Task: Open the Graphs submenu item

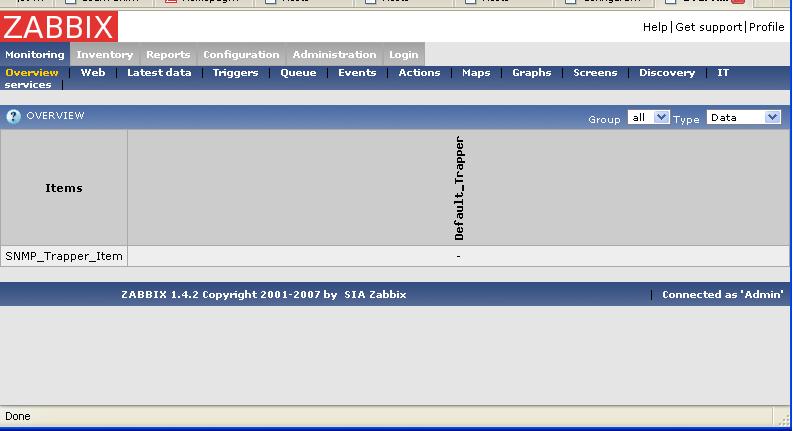Action: click(532, 72)
